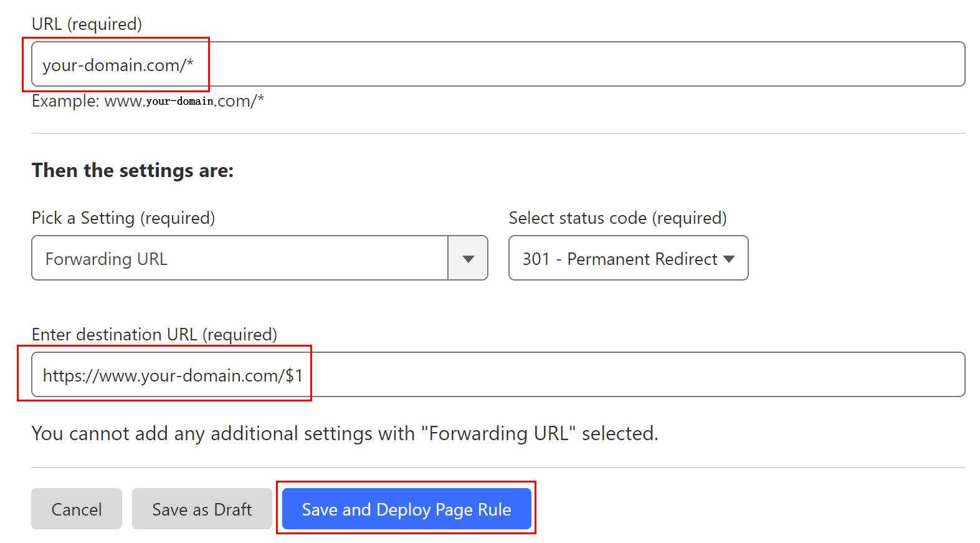Click the You cannot add additional settings notice
Image resolution: width=980 pixels, height=543 pixels.
point(345,433)
